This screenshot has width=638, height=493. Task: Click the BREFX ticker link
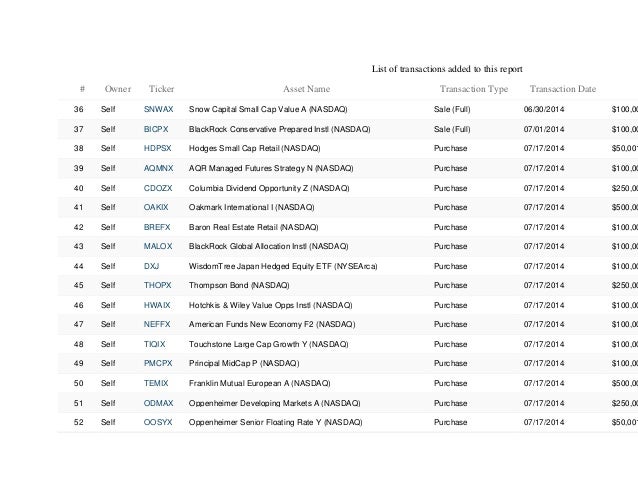157,227
